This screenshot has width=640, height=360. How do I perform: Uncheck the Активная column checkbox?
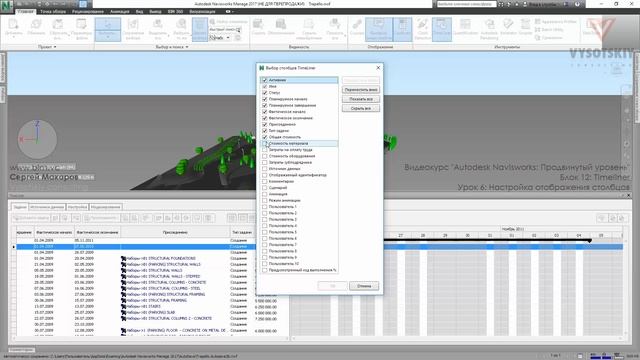(x=264, y=80)
